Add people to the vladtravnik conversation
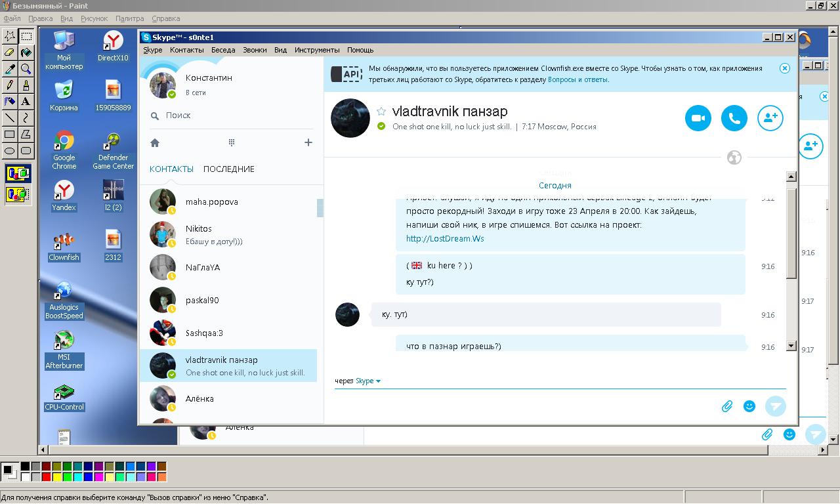 coord(770,118)
